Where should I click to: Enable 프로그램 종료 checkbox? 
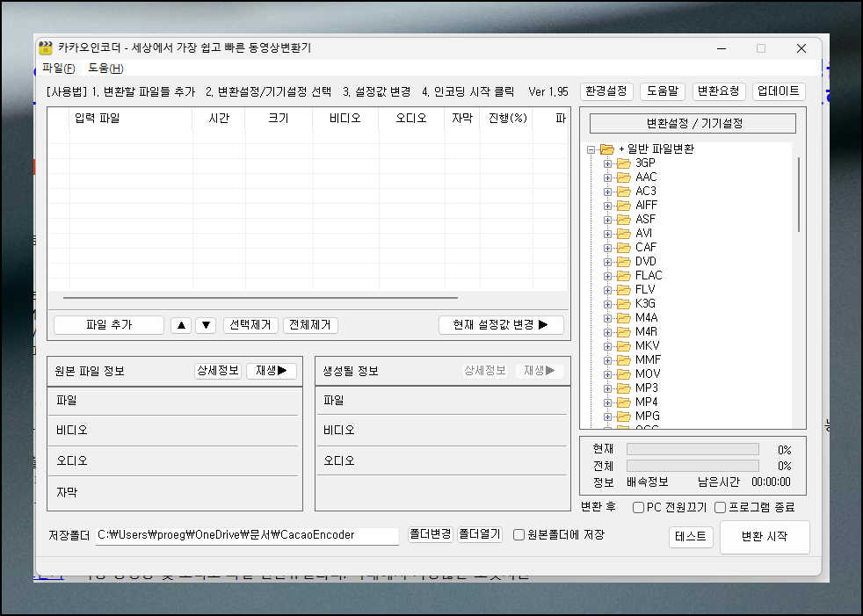pos(720,508)
